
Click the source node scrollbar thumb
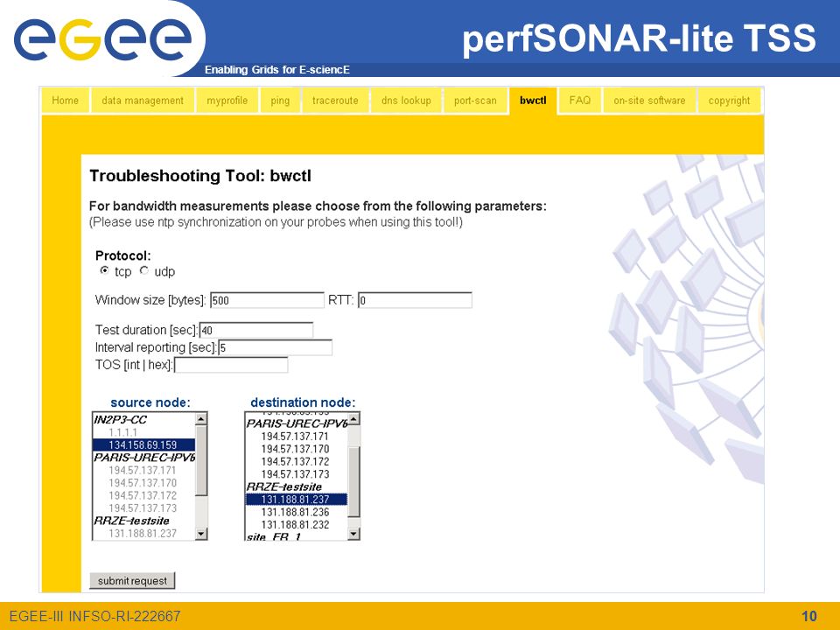(x=201, y=461)
